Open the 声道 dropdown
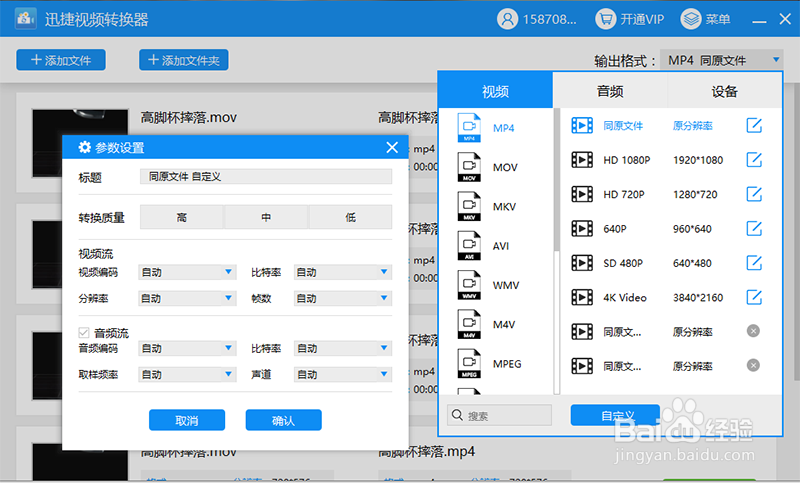This screenshot has height=483, width=800. 343,374
